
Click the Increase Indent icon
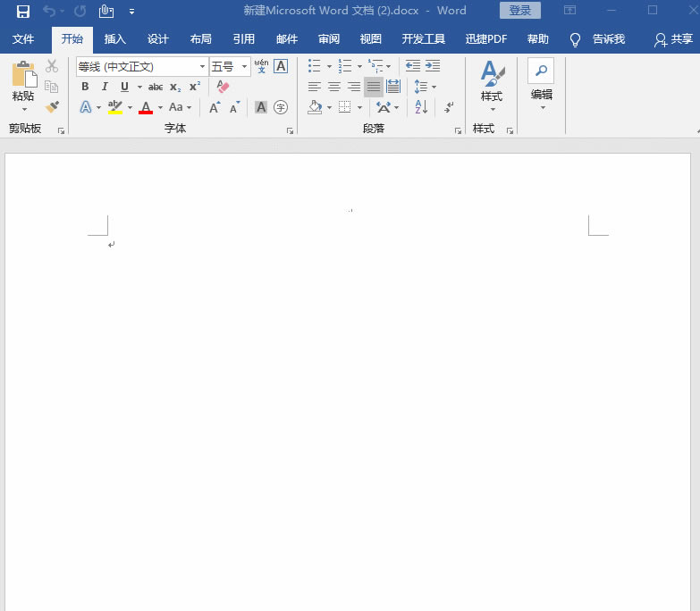tap(433, 66)
